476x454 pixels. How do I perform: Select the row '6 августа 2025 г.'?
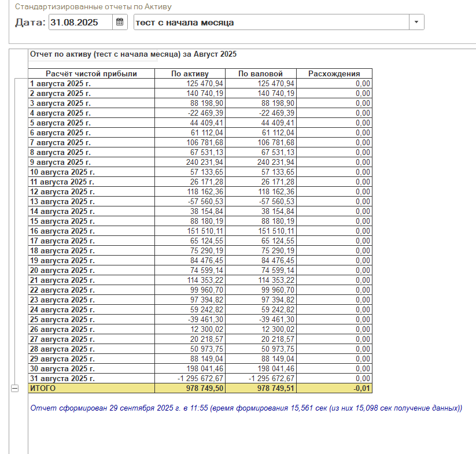click(x=200, y=132)
